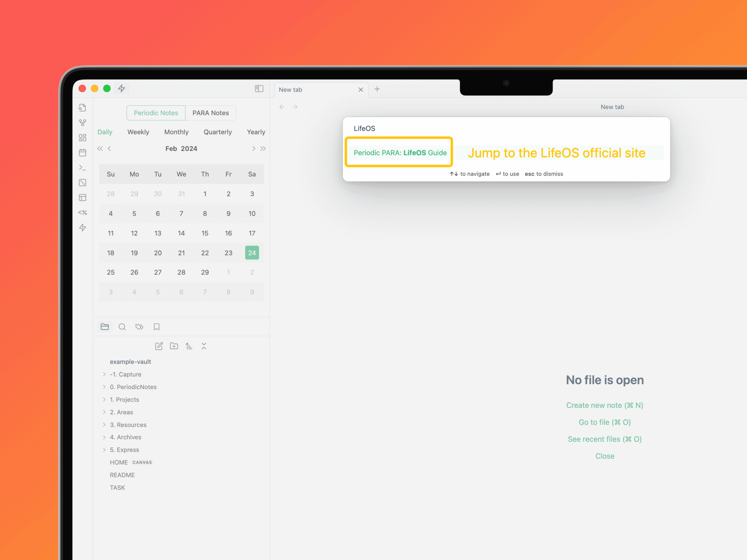This screenshot has height=560, width=747.
Task: Create a new folder in file explorer
Action: tap(174, 346)
